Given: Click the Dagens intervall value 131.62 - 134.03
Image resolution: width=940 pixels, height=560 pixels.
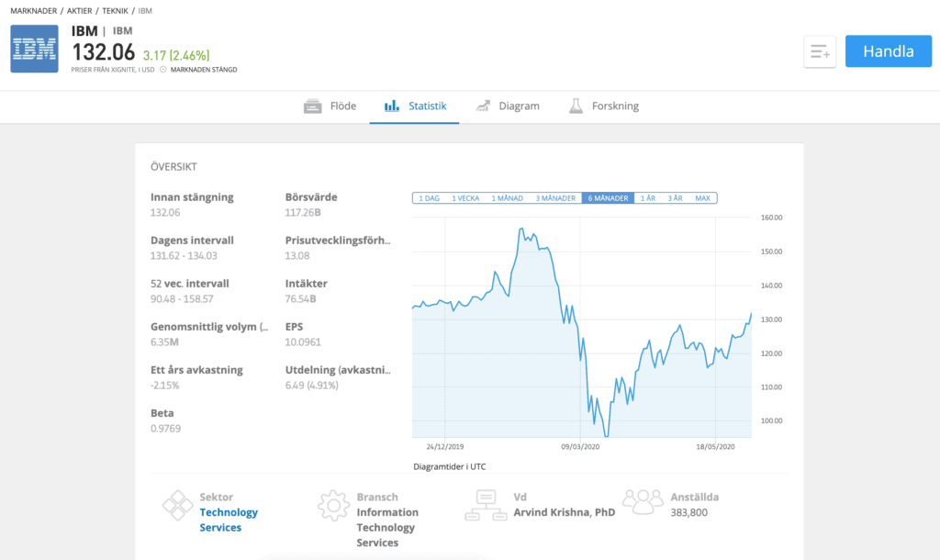Looking at the screenshot, I should coord(184,255).
